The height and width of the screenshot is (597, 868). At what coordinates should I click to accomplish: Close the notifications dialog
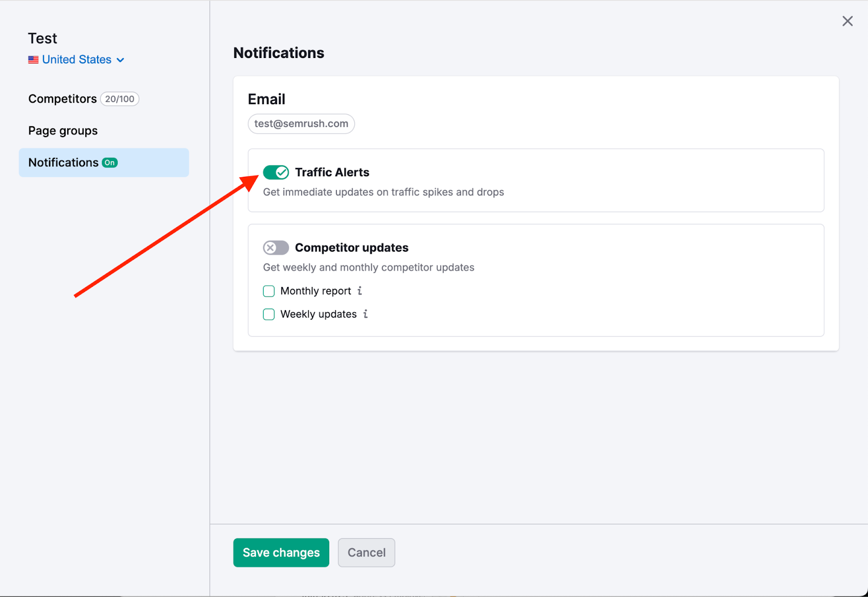point(847,21)
